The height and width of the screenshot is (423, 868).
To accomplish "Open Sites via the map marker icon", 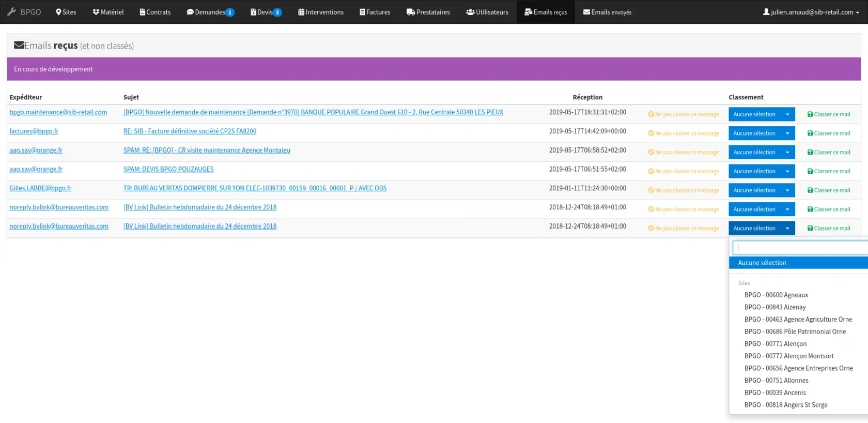I will coord(59,12).
